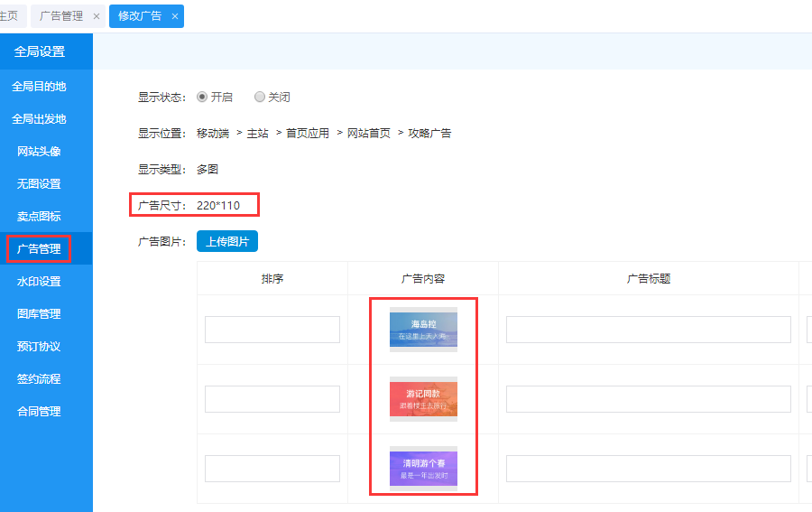Switch to the 广告管理 tab

click(x=61, y=16)
